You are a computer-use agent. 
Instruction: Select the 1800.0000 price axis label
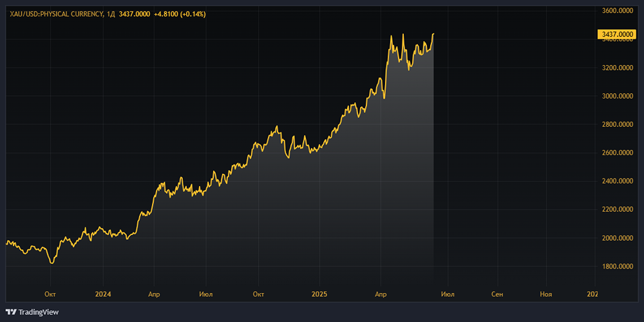pyautogui.click(x=618, y=267)
